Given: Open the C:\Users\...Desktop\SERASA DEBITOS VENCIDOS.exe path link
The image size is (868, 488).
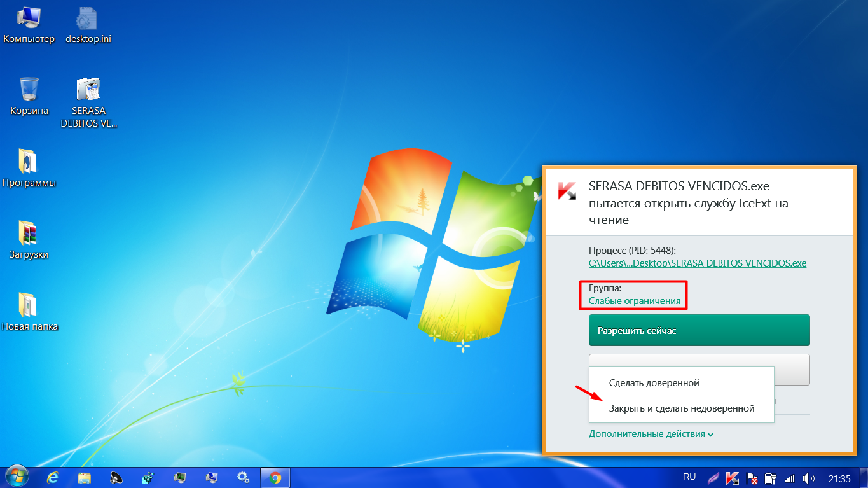Looking at the screenshot, I should [x=698, y=263].
